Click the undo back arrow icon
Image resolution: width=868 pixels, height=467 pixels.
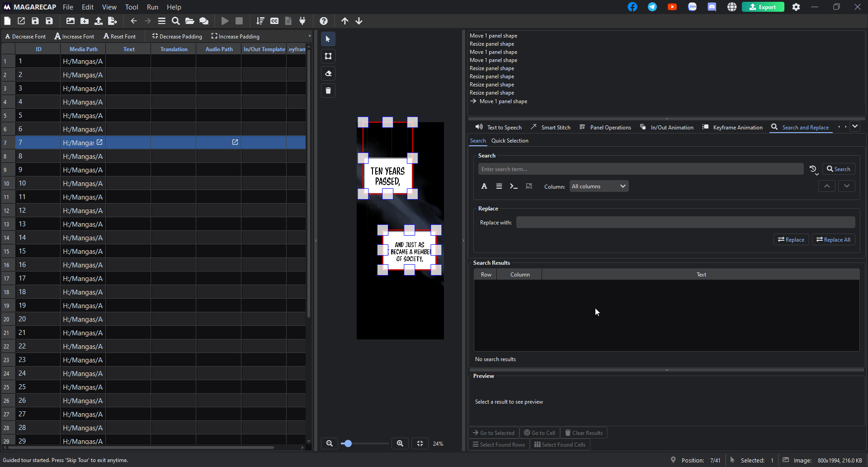click(x=134, y=21)
